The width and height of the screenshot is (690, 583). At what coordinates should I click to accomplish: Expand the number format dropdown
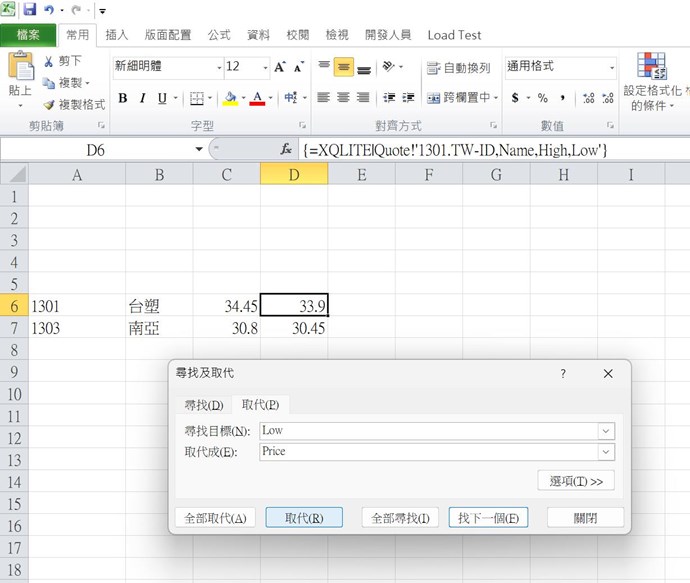611,67
